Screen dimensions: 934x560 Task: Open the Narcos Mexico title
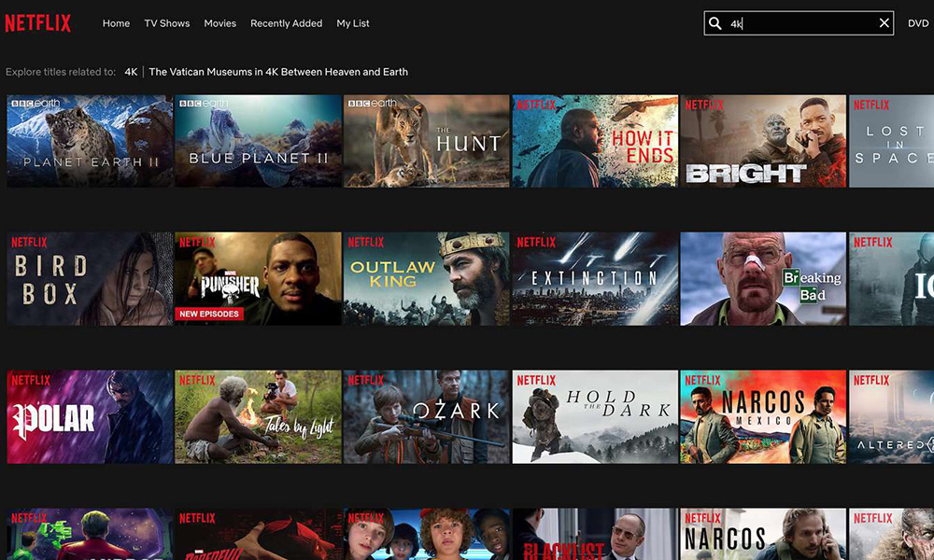click(763, 416)
